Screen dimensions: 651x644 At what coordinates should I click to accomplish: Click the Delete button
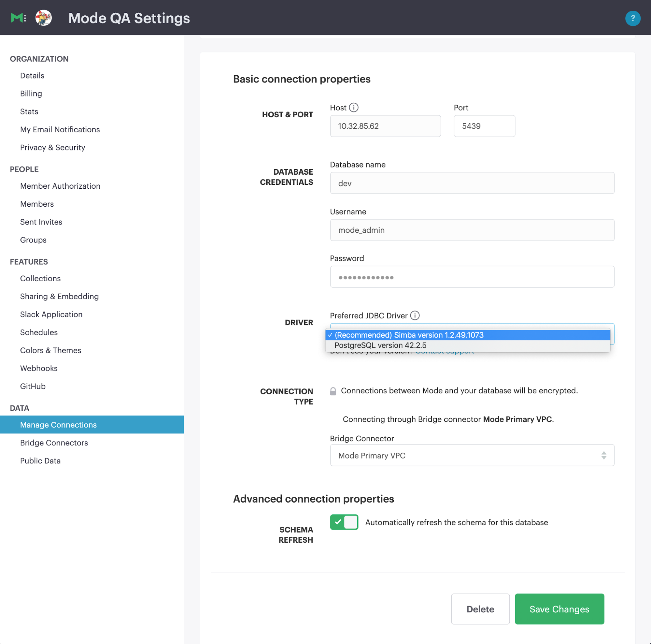pos(480,609)
